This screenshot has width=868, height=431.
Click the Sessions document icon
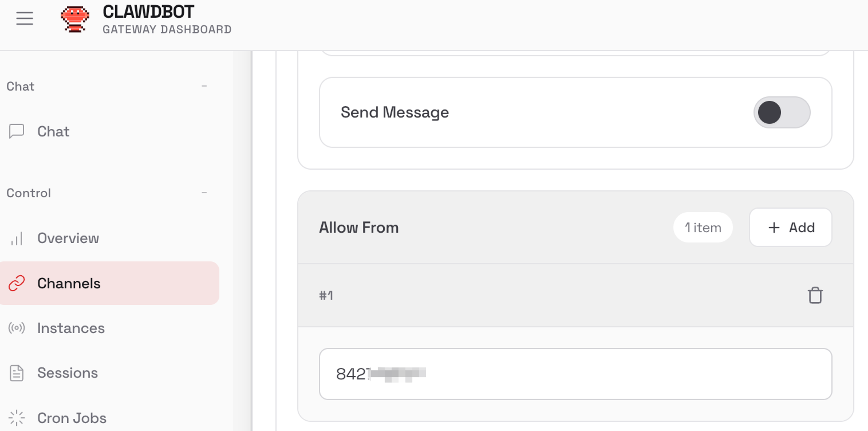click(17, 373)
